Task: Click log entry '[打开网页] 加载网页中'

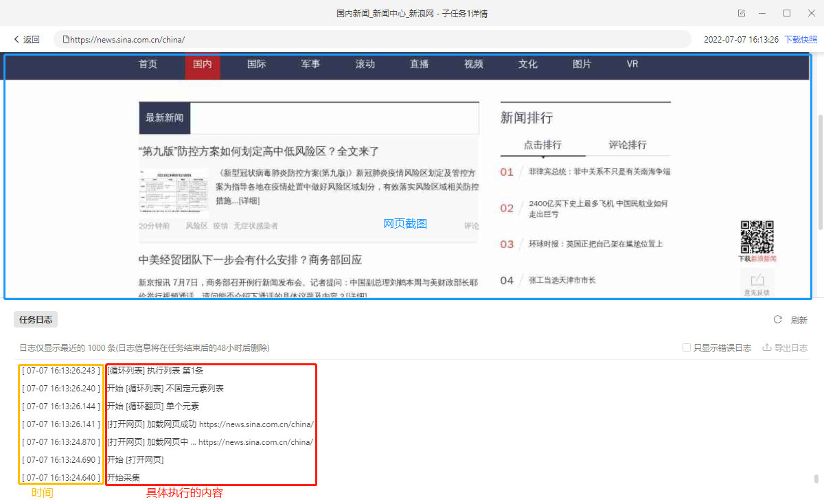Action: point(210,442)
